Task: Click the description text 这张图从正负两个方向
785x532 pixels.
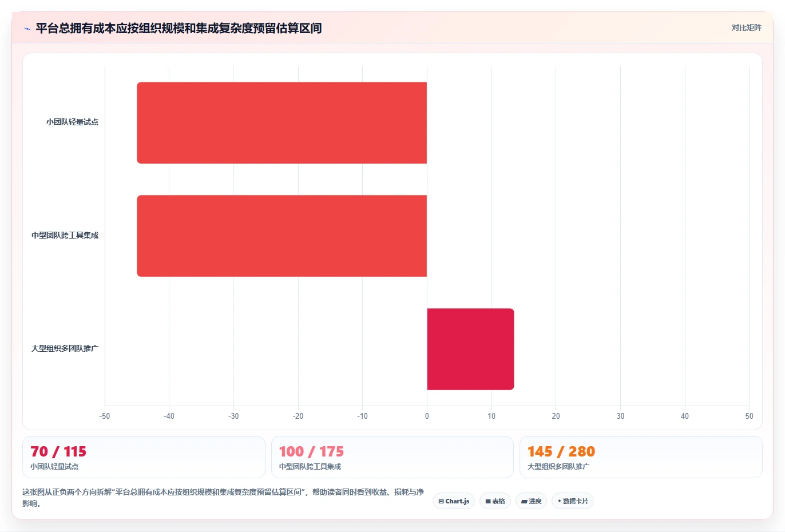Action: click(x=223, y=498)
